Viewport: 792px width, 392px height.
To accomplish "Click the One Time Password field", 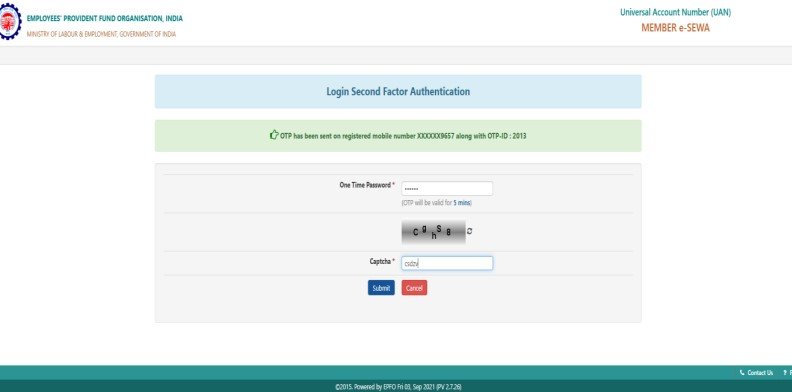I will tap(447, 188).
